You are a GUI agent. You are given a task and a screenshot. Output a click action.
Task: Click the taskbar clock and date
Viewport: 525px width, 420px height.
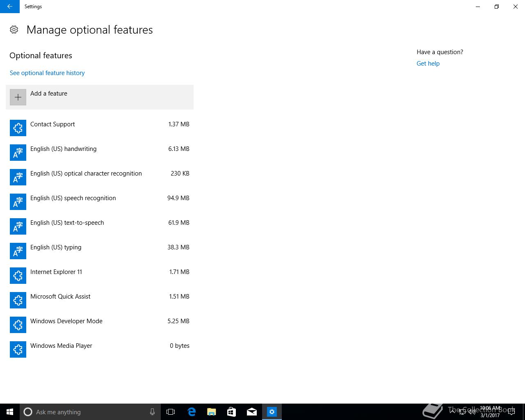(490, 412)
